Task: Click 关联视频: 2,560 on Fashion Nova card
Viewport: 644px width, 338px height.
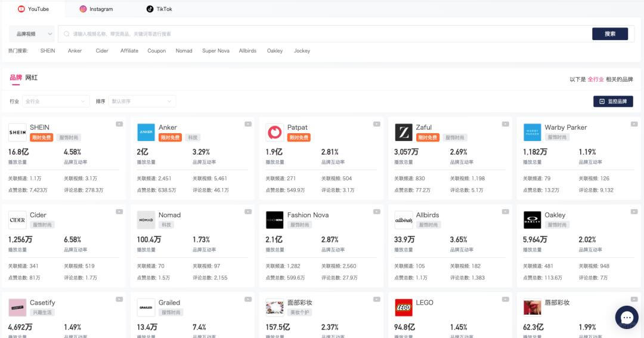Action: 339,266
